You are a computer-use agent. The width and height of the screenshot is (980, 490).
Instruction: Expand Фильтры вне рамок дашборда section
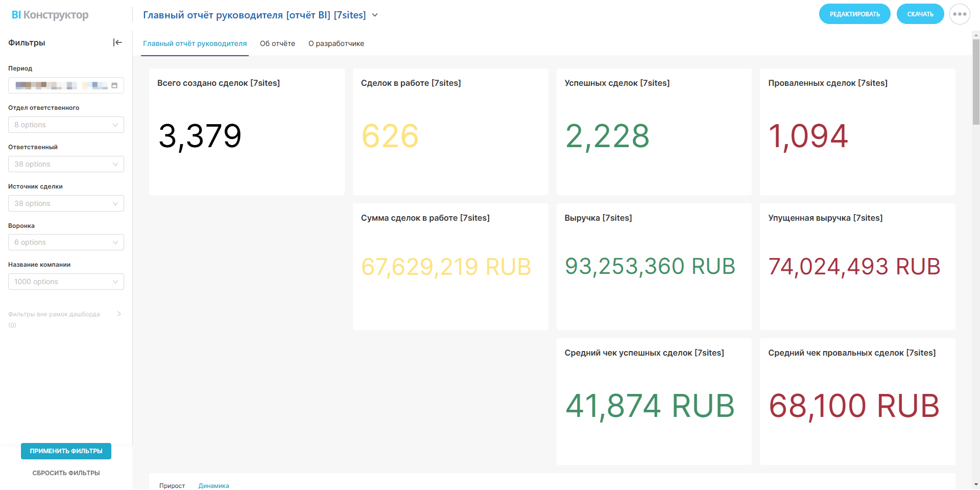pos(118,314)
